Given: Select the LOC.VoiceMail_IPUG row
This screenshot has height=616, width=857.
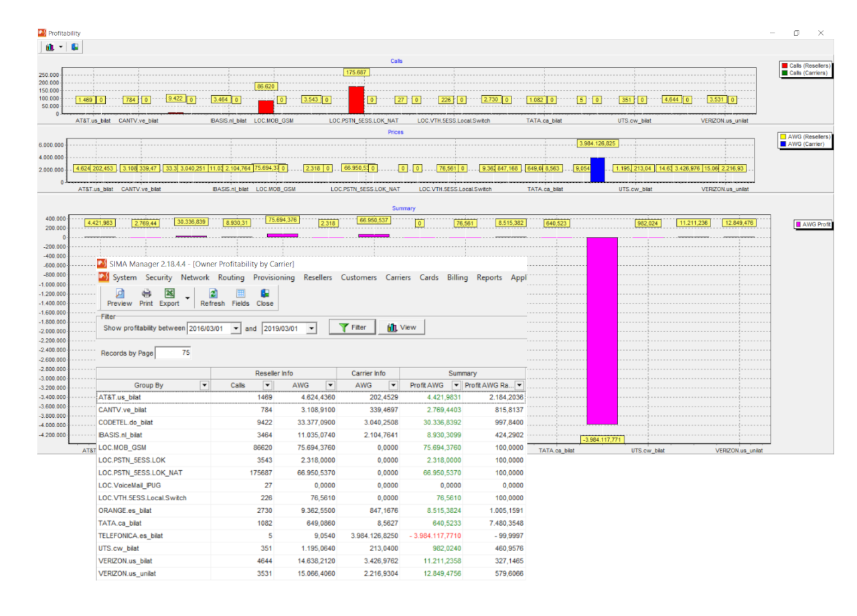Looking at the screenshot, I should click(311, 485).
